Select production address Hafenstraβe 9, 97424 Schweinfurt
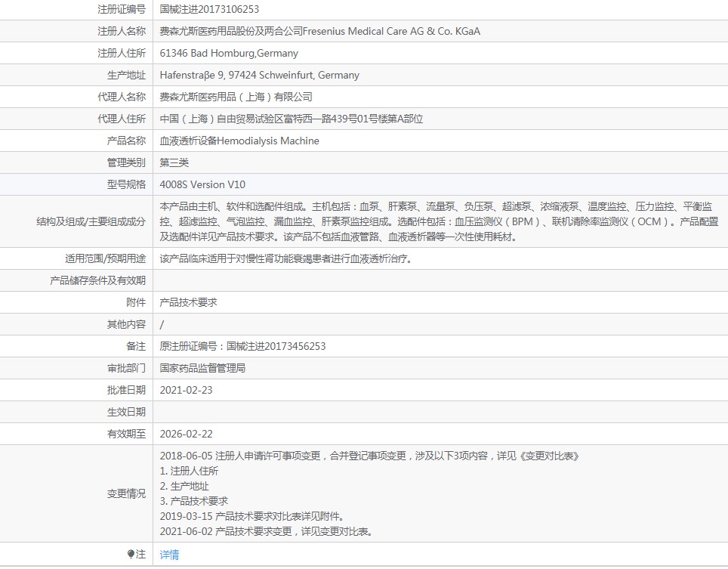This screenshot has height=569, width=728. [237, 76]
